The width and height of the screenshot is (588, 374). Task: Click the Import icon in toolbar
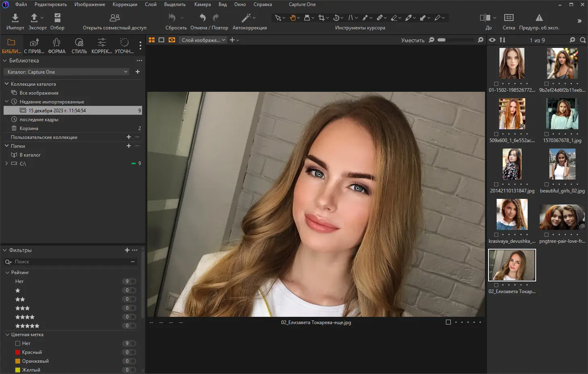[15, 18]
